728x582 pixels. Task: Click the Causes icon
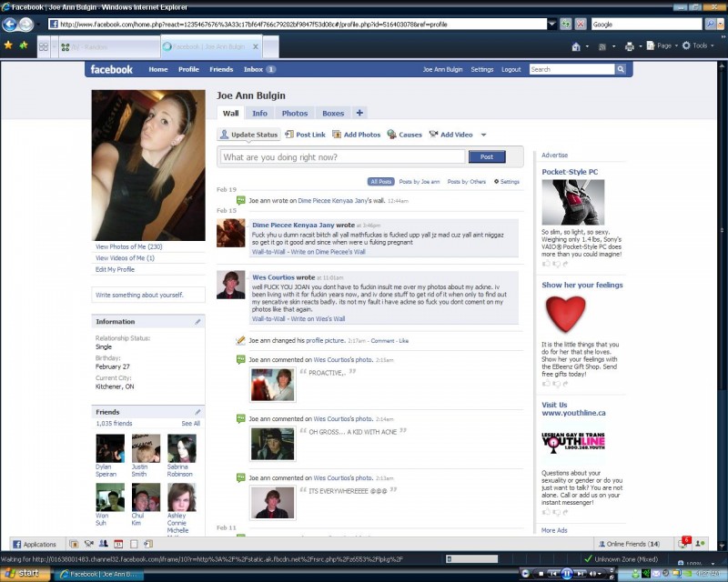click(x=391, y=135)
